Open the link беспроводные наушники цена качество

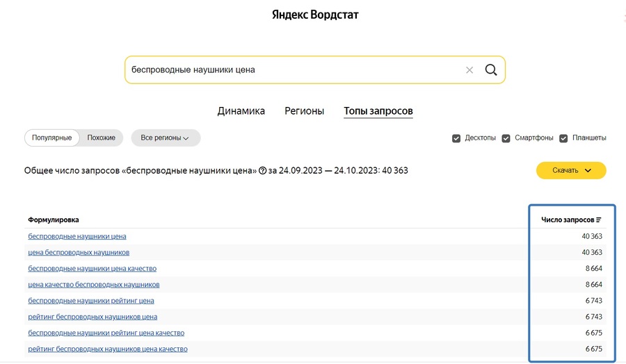pyautogui.click(x=93, y=269)
